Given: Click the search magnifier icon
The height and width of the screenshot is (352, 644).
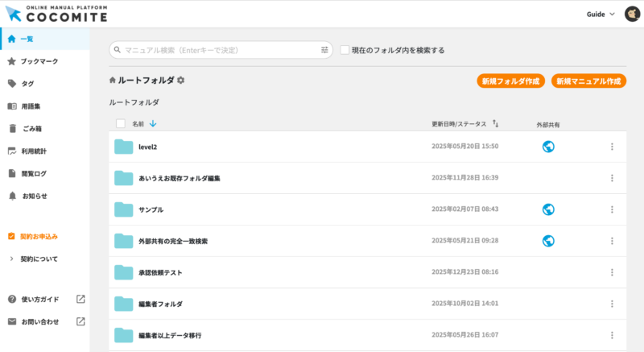Looking at the screenshot, I should 118,50.
